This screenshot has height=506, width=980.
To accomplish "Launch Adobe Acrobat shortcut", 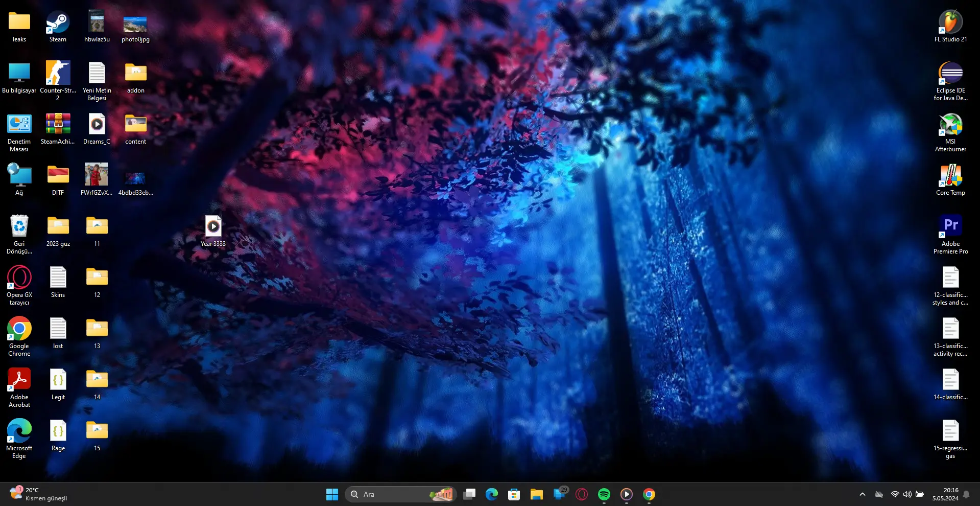I will pos(19,388).
